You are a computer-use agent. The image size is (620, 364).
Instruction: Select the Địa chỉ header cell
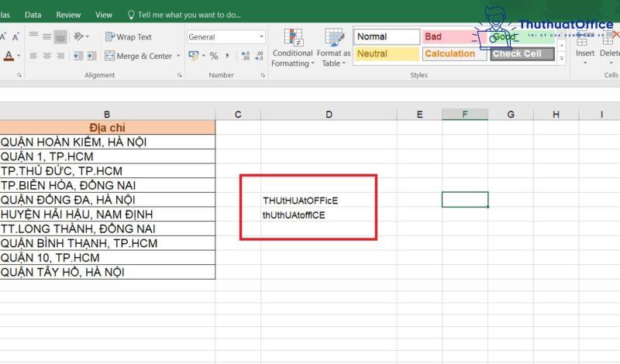pos(107,128)
